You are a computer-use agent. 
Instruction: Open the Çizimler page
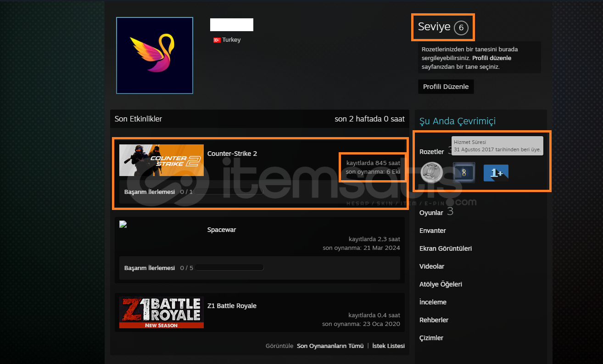431,338
